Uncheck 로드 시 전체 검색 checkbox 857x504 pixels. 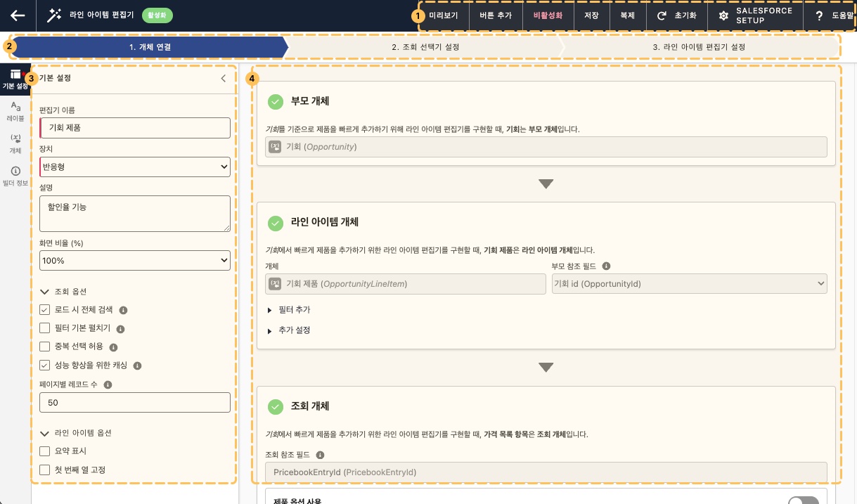[45, 309]
